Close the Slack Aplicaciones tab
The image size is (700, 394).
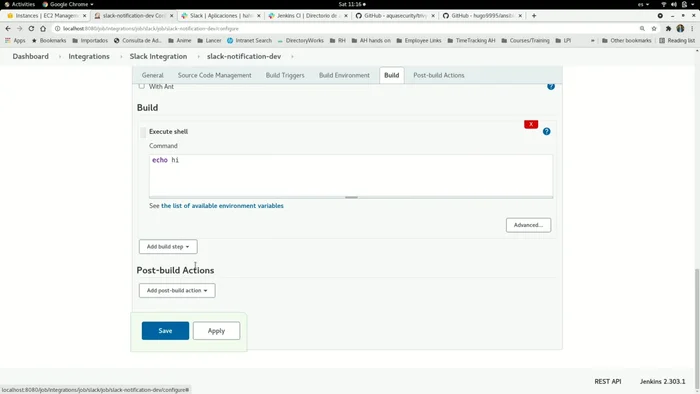(x=258, y=16)
